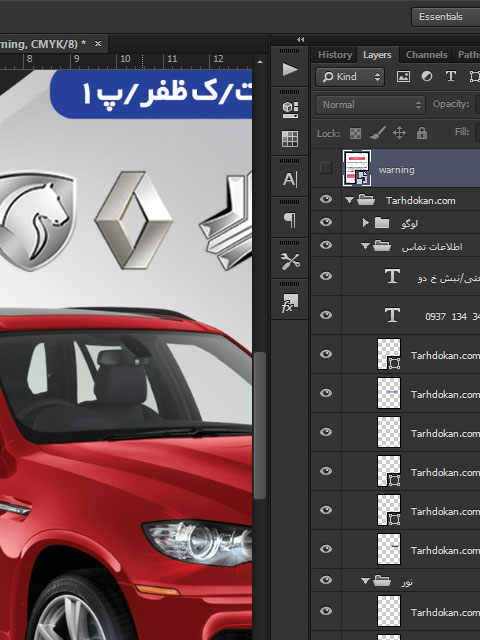The image size is (480, 640).
Task: Switch to the Channels tab
Action: 427,55
